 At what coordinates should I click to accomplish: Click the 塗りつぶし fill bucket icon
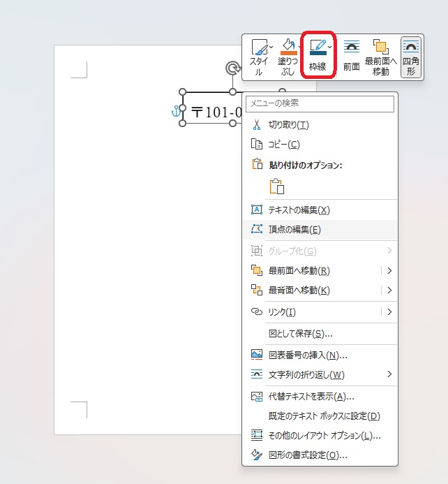point(288,45)
